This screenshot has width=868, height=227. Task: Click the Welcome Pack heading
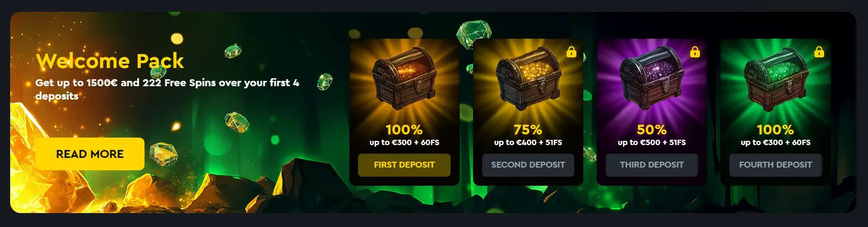point(110,61)
